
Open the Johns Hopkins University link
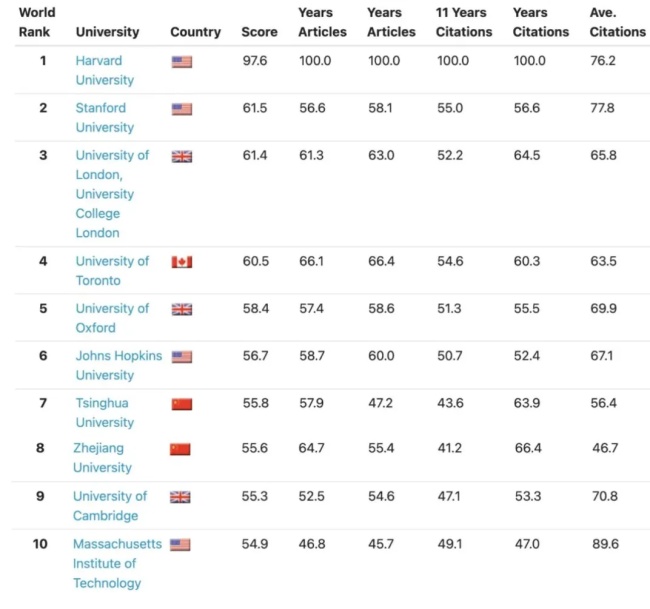(x=119, y=365)
